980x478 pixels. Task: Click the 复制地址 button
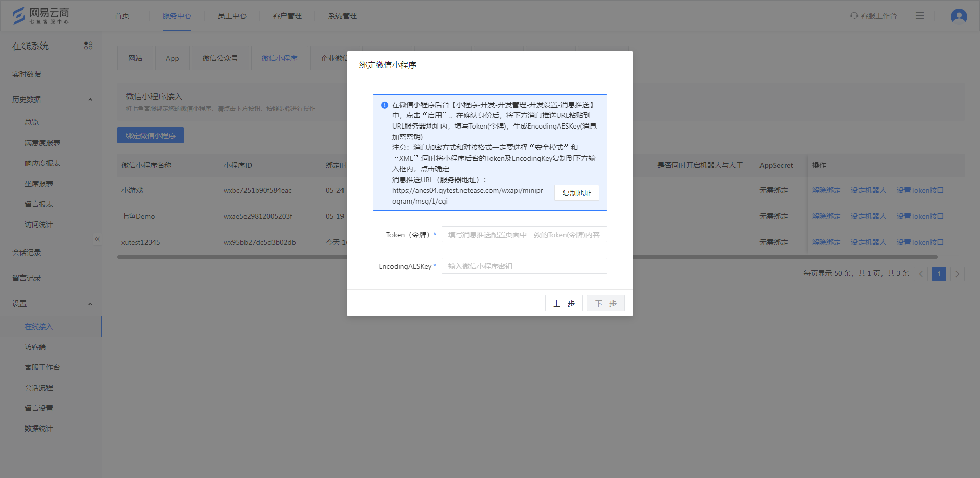(x=577, y=193)
